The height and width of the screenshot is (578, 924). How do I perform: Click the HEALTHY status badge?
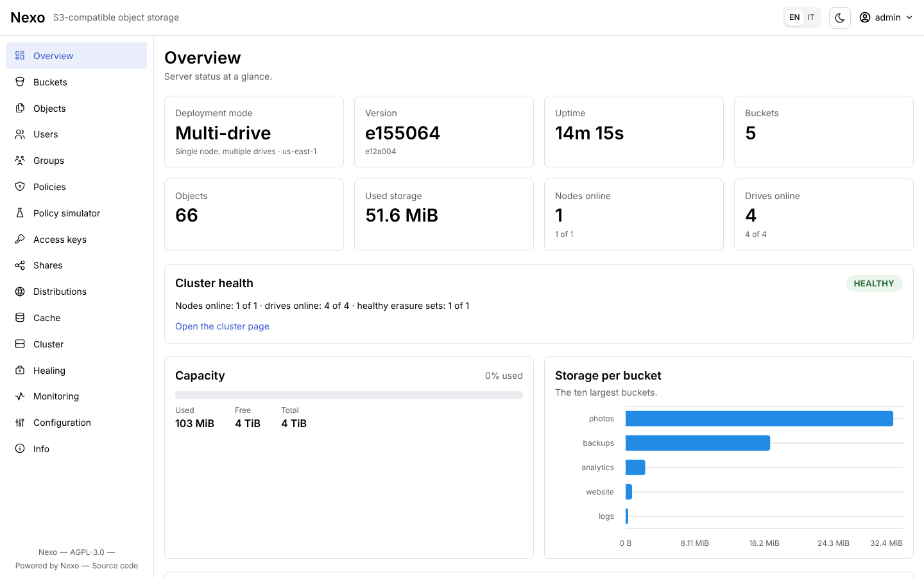point(874,283)
